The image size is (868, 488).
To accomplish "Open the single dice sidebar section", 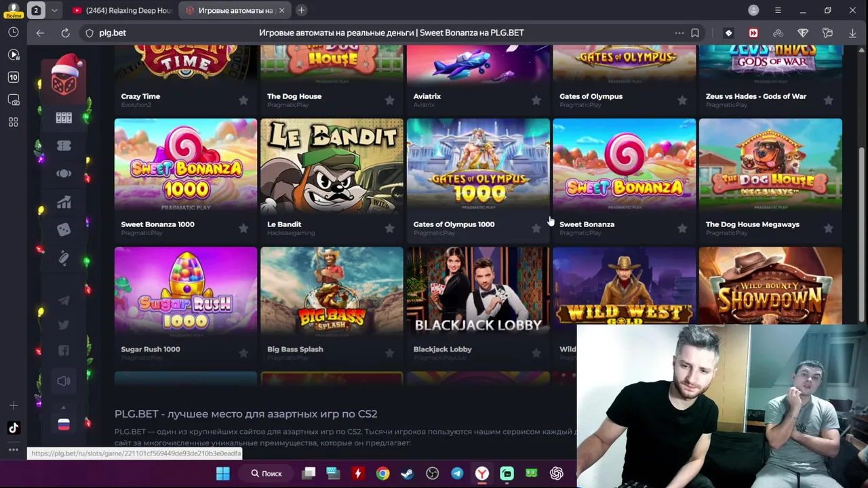I will [64, 230].
